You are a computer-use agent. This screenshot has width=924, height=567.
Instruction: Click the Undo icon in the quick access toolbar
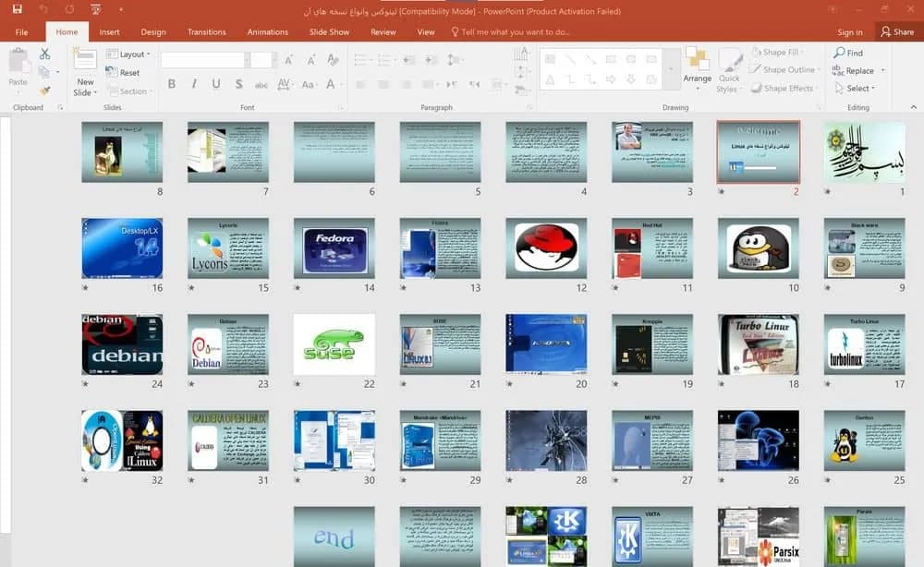point(43,9)
